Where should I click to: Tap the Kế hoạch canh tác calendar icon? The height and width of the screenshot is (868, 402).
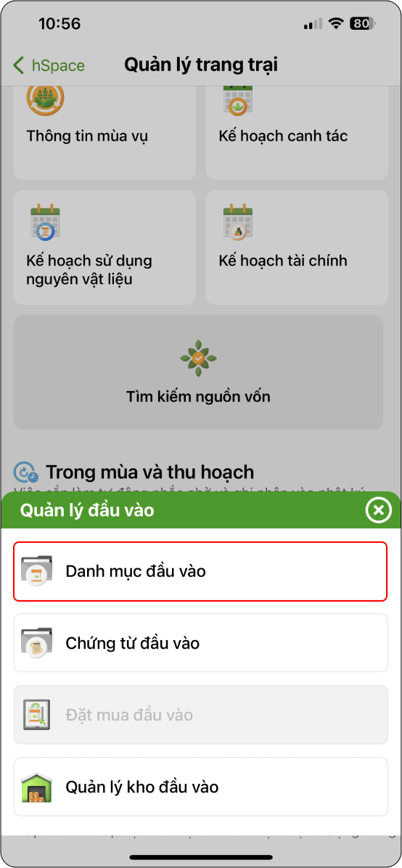coord(237,99)
